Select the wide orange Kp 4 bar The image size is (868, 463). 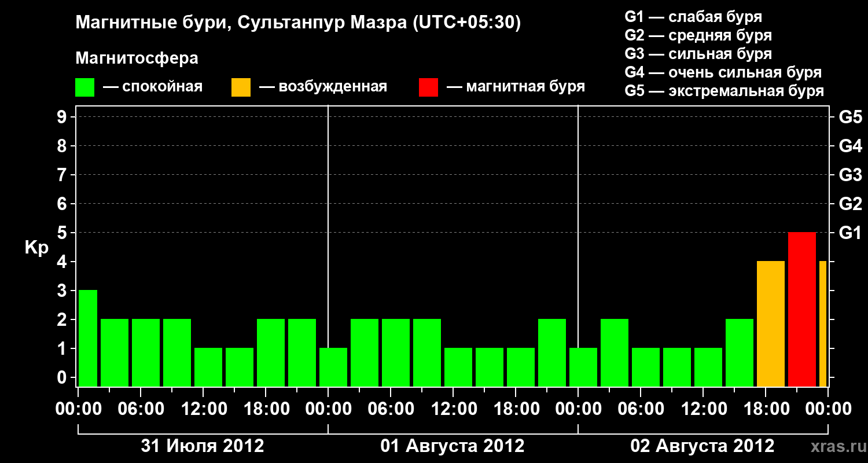click(771, 324)
